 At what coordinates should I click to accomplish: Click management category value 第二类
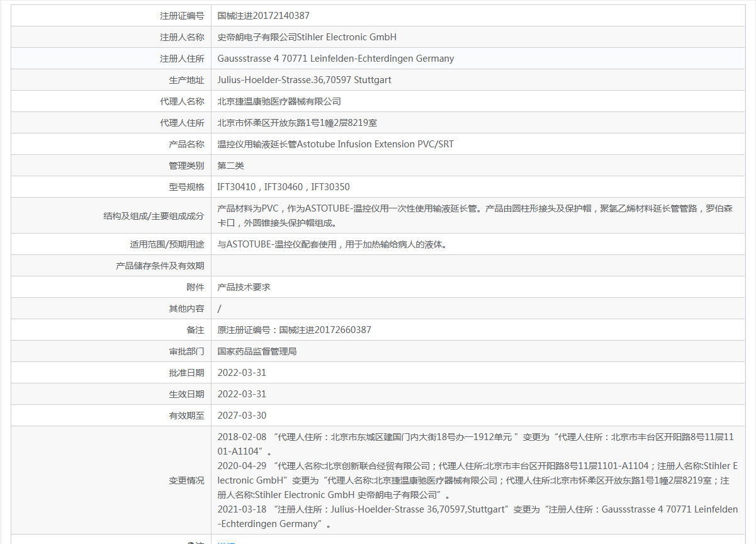[x=230, y=166]
